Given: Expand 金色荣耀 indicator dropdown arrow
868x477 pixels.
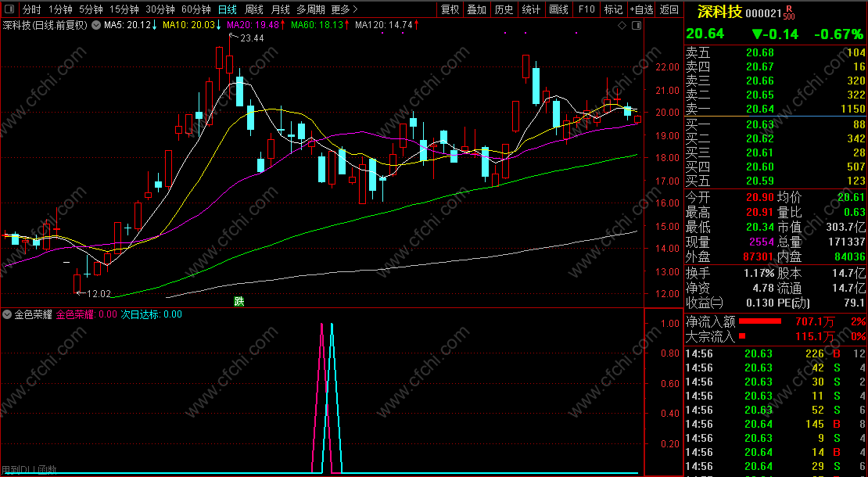Looking at the screenshot, I should (7, 314).
